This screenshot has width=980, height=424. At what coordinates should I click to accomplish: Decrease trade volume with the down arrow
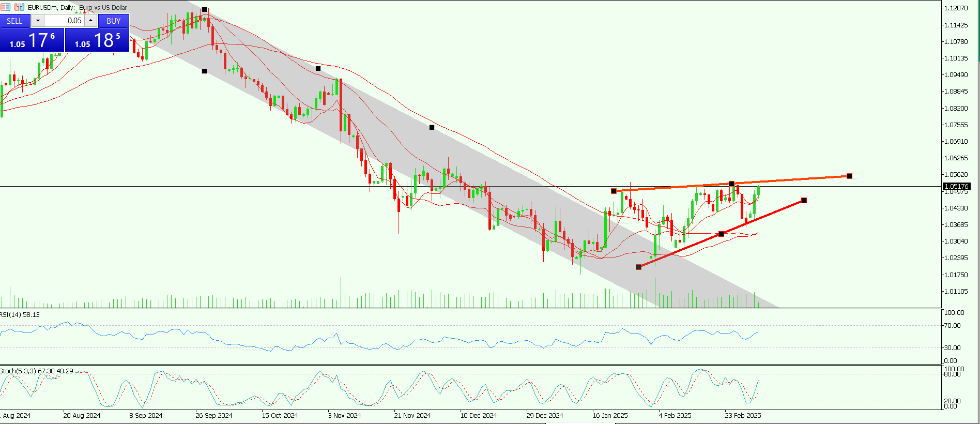coord(38,21)
